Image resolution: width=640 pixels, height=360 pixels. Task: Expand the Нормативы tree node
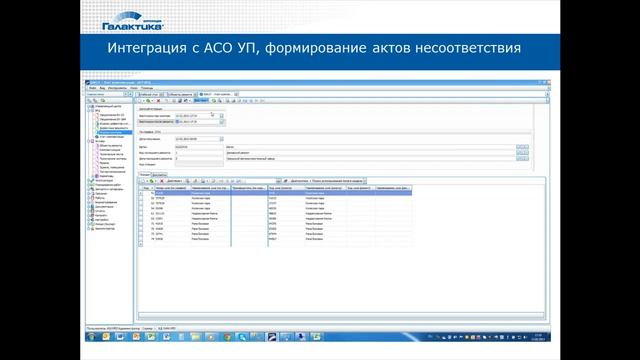point(93,176)
